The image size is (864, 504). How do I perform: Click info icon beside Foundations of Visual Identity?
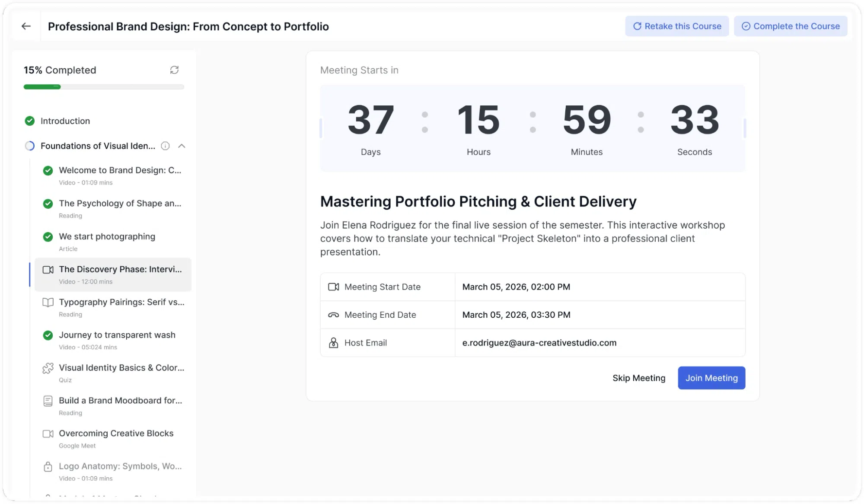click(165, 146)
